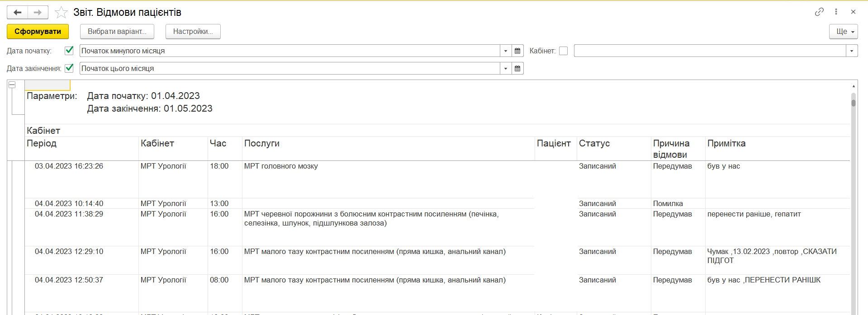Click the forward navigation arrow
The image size is (868, 315).
pyautogui.click(x=38, y=12)
